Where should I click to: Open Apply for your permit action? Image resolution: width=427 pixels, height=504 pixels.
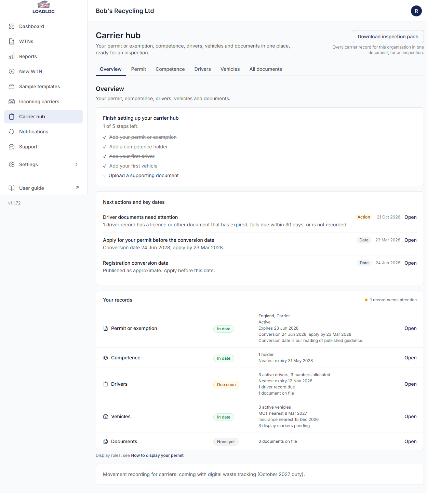pyautogui.click(x=410, y=240)
